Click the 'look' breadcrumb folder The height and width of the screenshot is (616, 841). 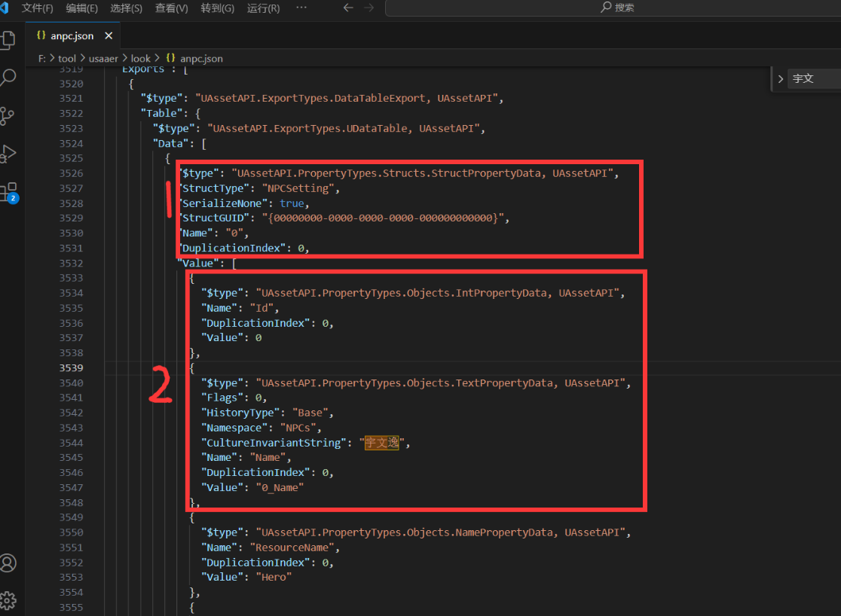coord(140,58)
